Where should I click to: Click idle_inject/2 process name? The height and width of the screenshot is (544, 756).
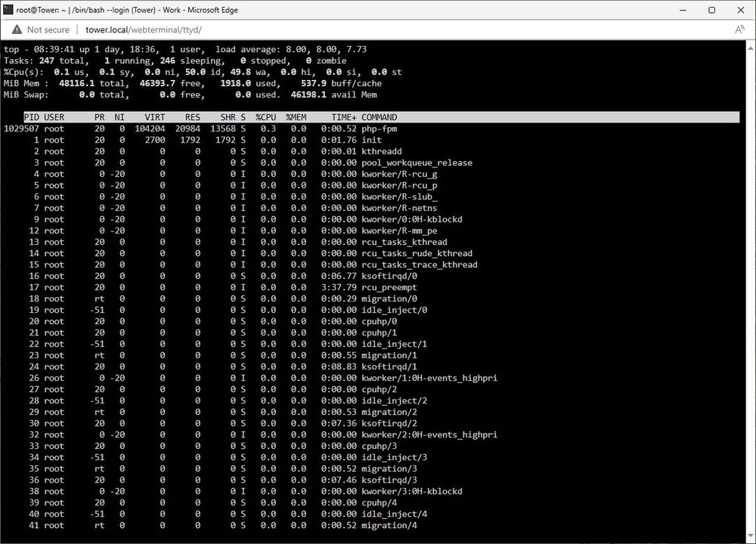click(x=395, y=401)
